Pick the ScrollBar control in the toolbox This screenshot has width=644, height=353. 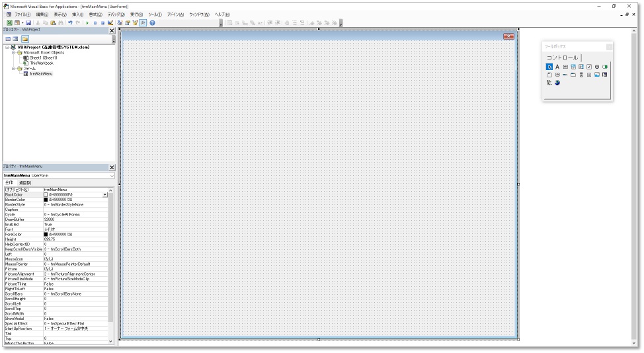[x=581, y=75]
